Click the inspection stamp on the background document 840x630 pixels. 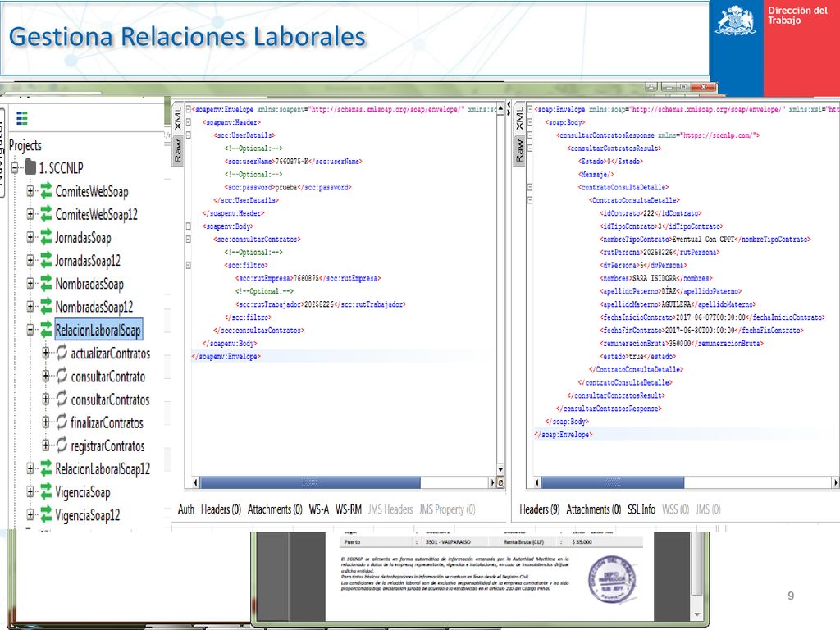tap(612, 580)
